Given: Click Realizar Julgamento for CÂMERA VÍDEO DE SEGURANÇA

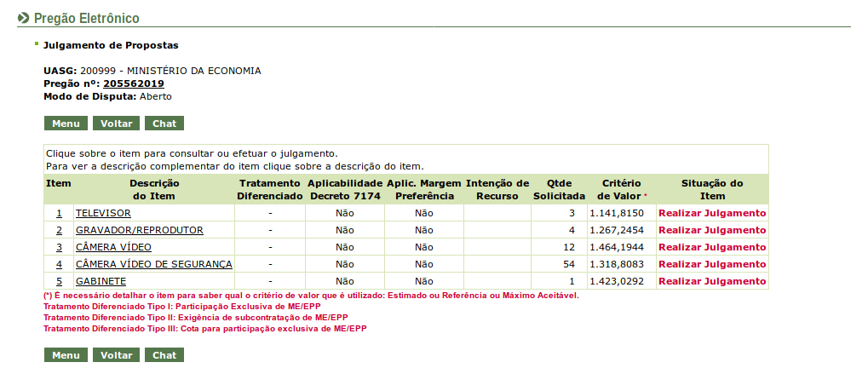Looking at the screenshot, I should point(712,264).
